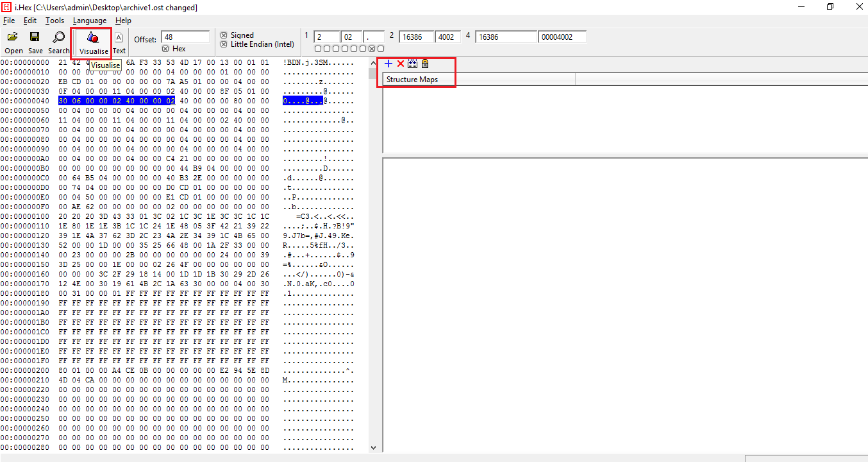The image size is (868, 462).
Task: Select offset row 00:000000F0
Action: [x=25, y=207]
